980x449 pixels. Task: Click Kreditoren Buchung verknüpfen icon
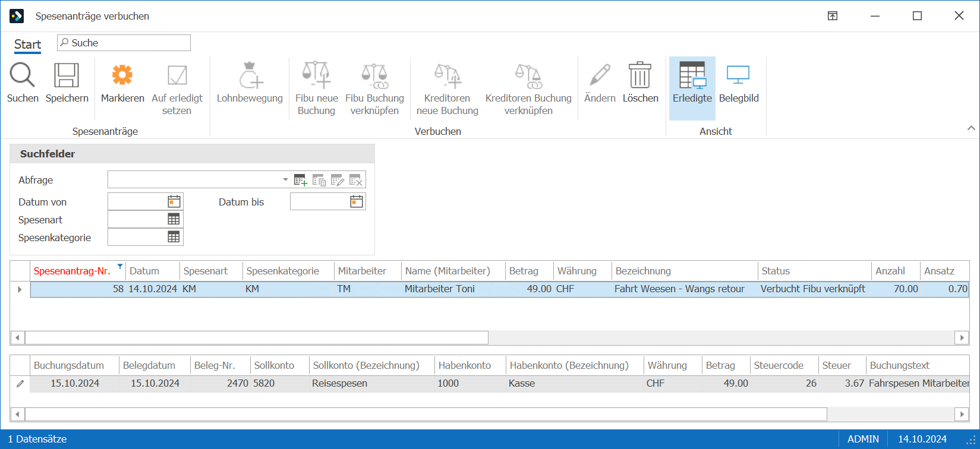coord(528,75)
